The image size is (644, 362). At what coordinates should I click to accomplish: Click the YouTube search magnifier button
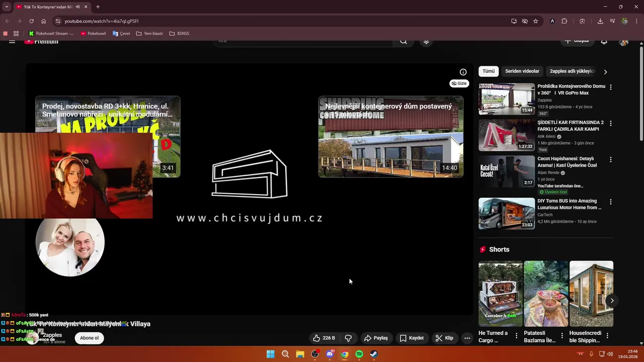click(404, 41)
